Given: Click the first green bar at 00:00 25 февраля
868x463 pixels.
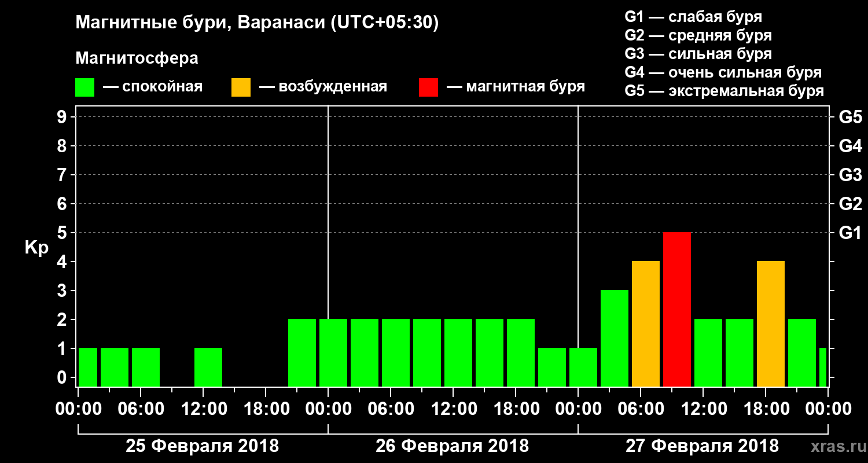Looking at the screenshot, I should pos(88,367).
